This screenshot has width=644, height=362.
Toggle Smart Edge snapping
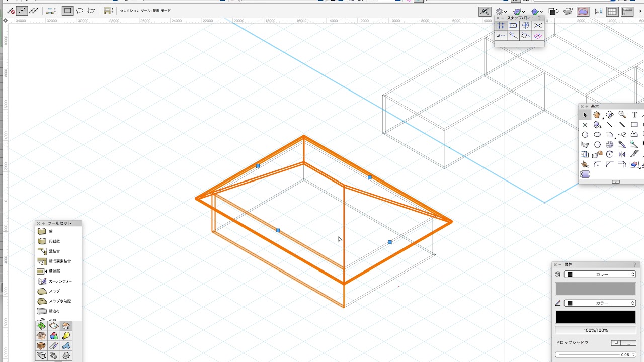coord(526,36)
